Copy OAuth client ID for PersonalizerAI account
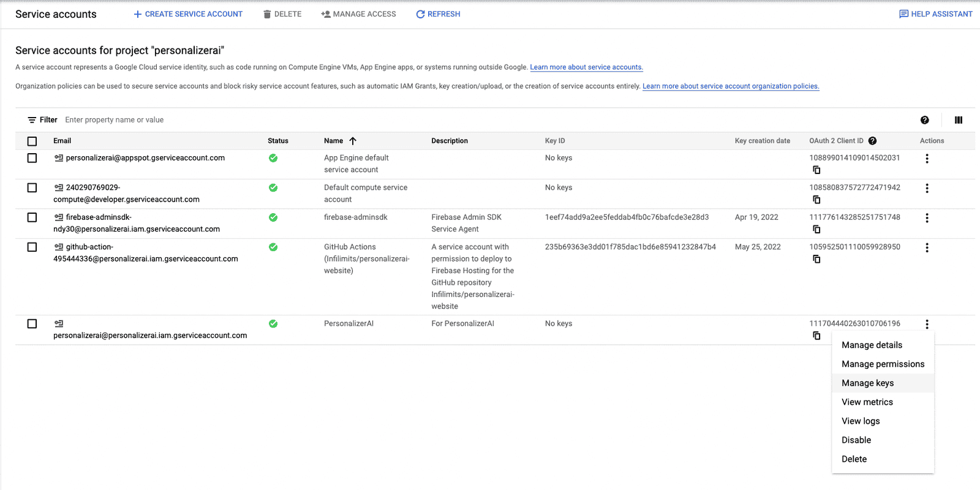Image resolution: width=980 pixels, height=490 pixels. [816, 336]
